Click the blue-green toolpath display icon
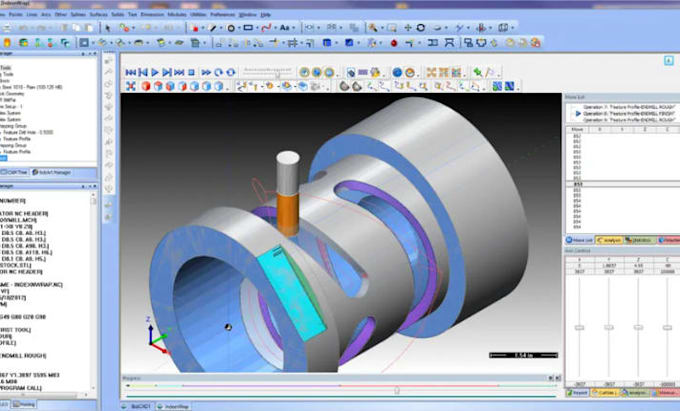This screenshot has height=411, width=680. coord(497,86)
